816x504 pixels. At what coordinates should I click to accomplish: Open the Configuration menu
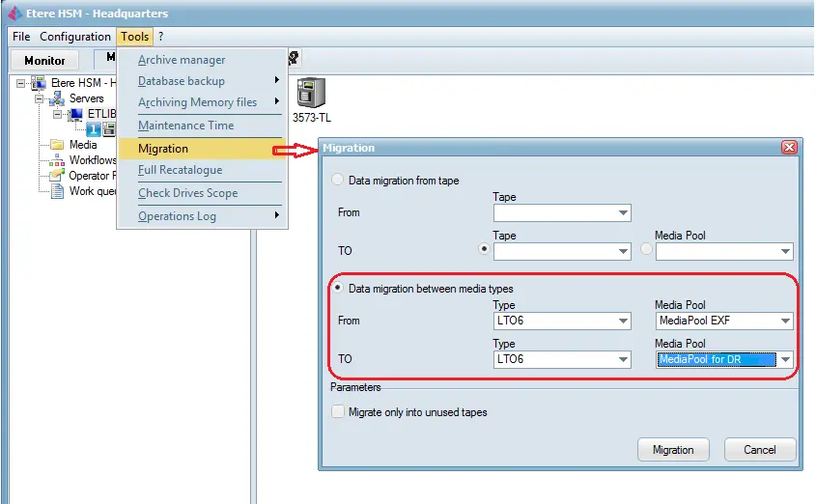[x=75, y=37]
